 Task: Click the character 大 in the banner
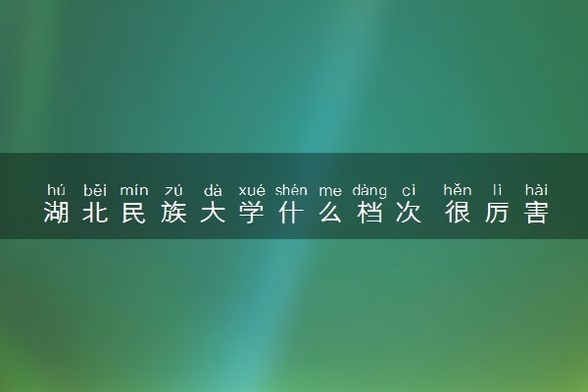[213, 213]
